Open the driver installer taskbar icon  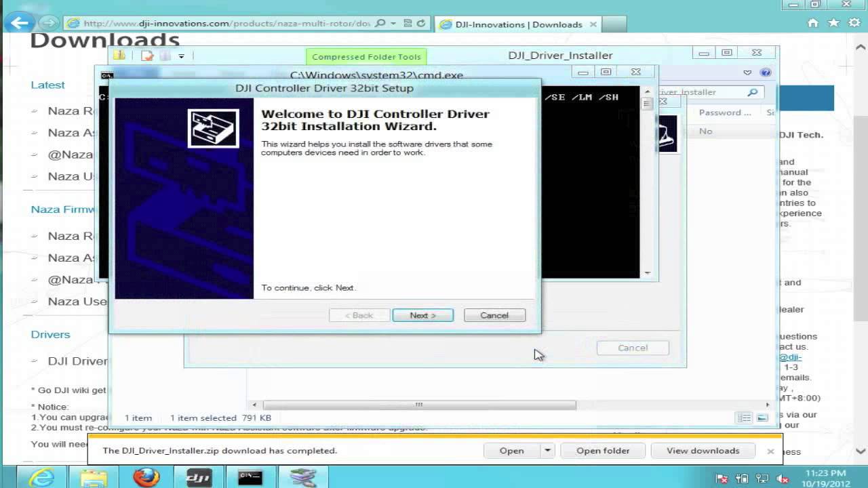(302, 478)
